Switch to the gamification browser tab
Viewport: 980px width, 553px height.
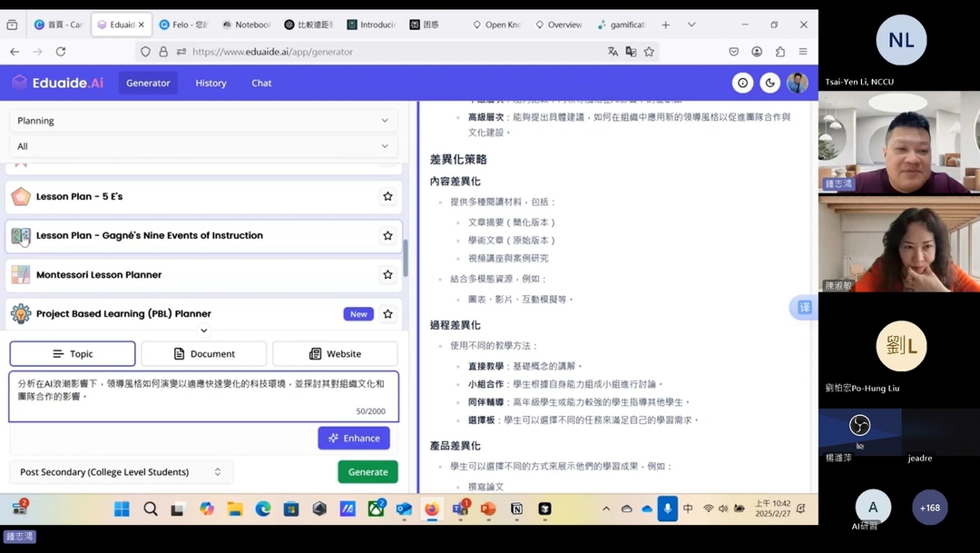pos(622,25)
